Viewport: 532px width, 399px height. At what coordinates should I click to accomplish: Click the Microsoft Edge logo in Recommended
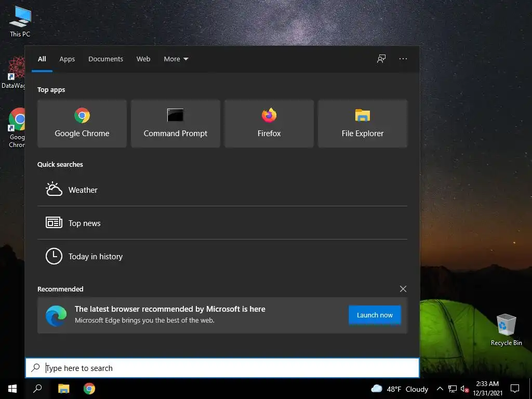pos(56,315)
